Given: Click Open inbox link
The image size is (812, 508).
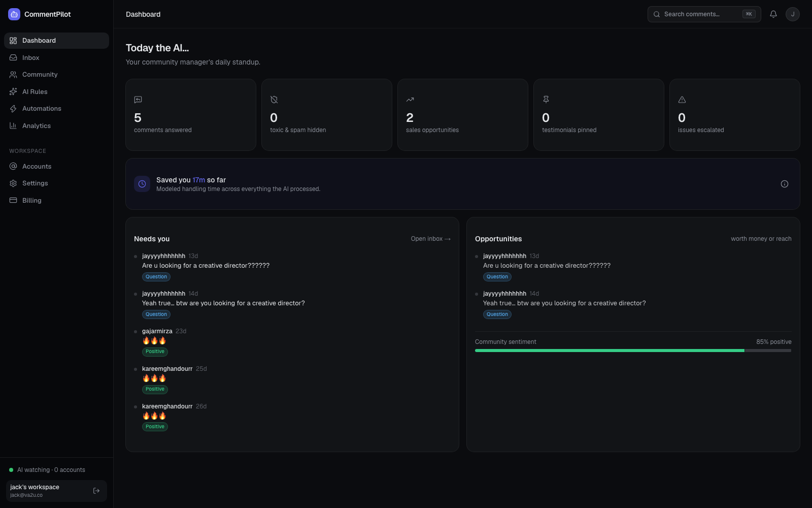Looking at the screenshot, I should click(430, 239).
